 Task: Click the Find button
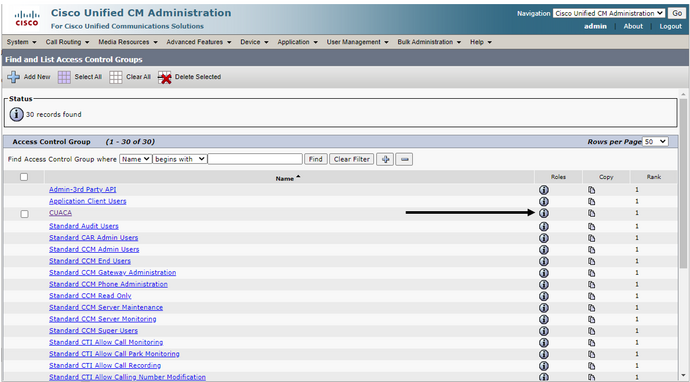tap(316, 159)
